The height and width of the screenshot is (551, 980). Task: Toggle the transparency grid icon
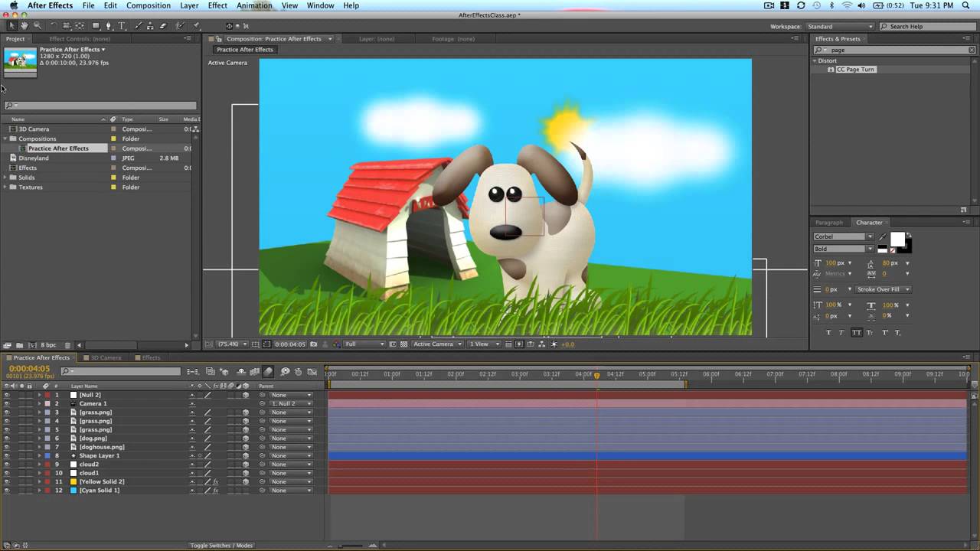(x=403, y=344)
